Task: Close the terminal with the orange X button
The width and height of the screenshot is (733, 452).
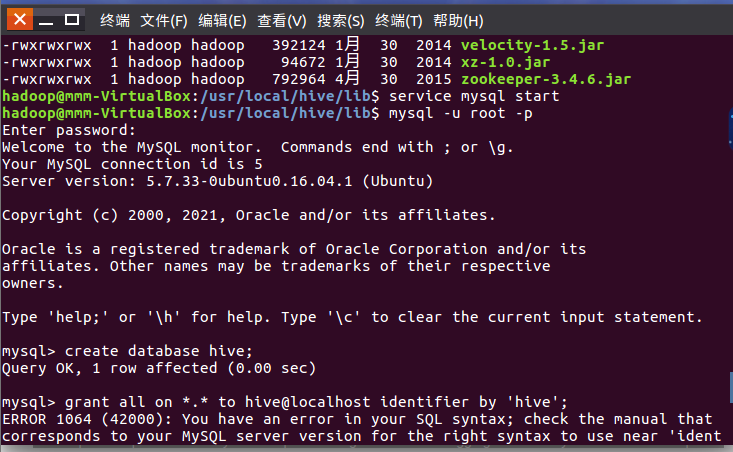Action: [x=20, y=20]
